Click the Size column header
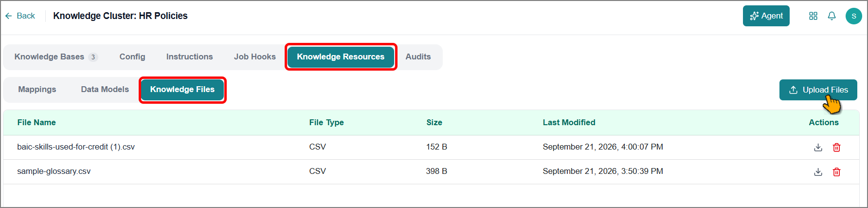Image resolution: width=868 pixels, height=208 pixels. 434,123
